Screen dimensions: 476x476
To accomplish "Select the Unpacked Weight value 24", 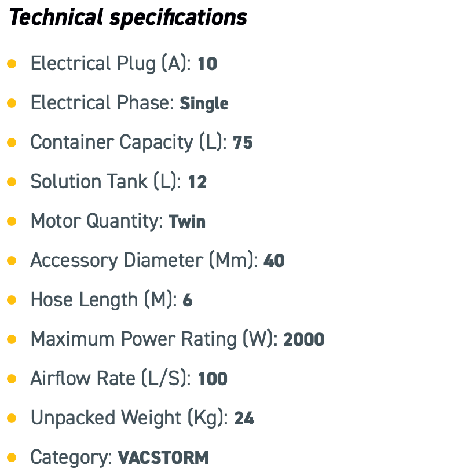I will [244, 418].
